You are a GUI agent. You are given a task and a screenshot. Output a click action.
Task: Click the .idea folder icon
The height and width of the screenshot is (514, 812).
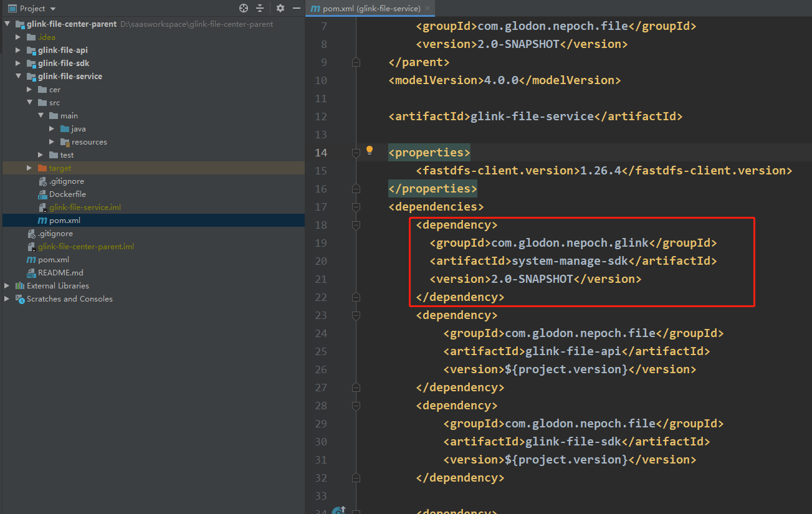point(31,37)
